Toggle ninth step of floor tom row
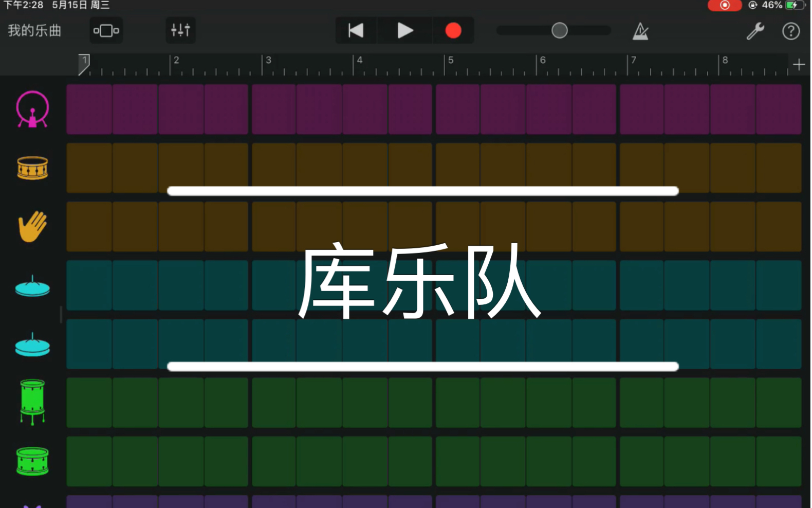 (x=458, y=403)
